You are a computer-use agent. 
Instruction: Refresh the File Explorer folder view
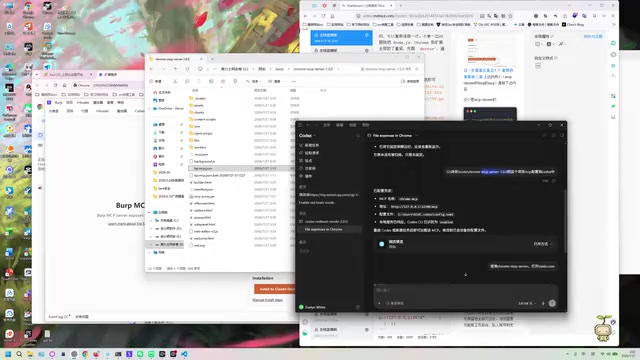(187, 69)
